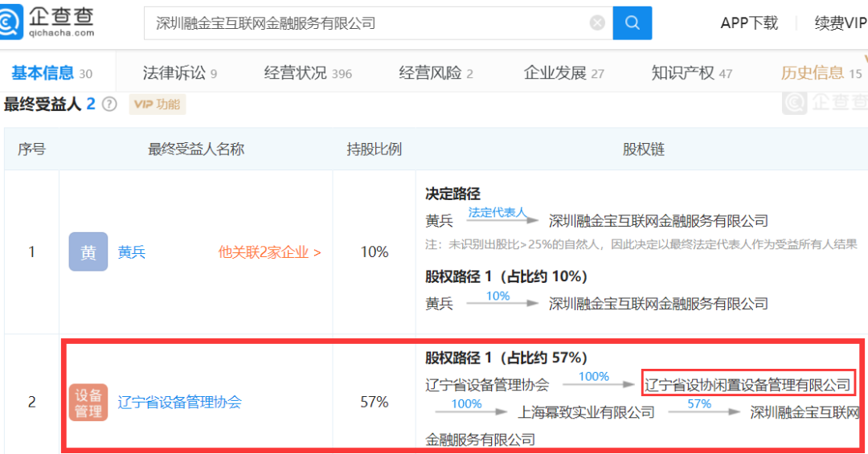The width and height of the screenshot is (868, 454).
Task: Click the 最终受益人 section title
Action: pos(43,104)
